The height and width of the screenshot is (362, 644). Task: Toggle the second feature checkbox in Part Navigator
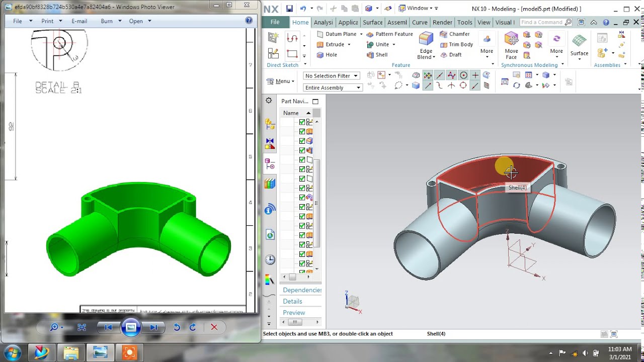coord(302,131)
